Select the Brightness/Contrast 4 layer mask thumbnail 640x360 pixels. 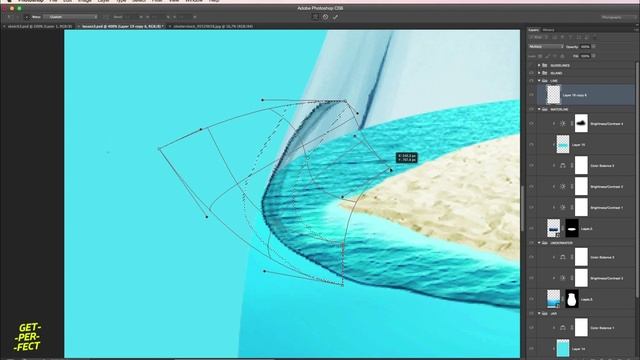tap(581, 123)
